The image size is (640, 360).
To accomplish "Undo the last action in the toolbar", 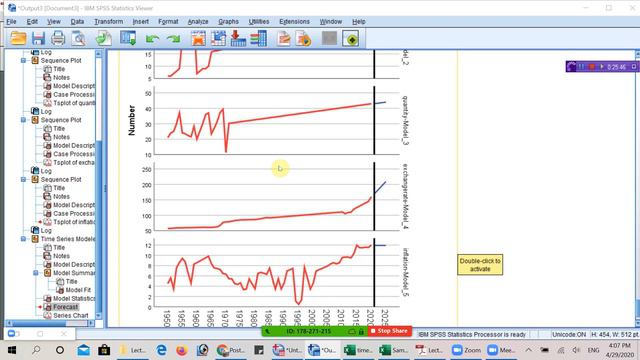I will [152, 39].
